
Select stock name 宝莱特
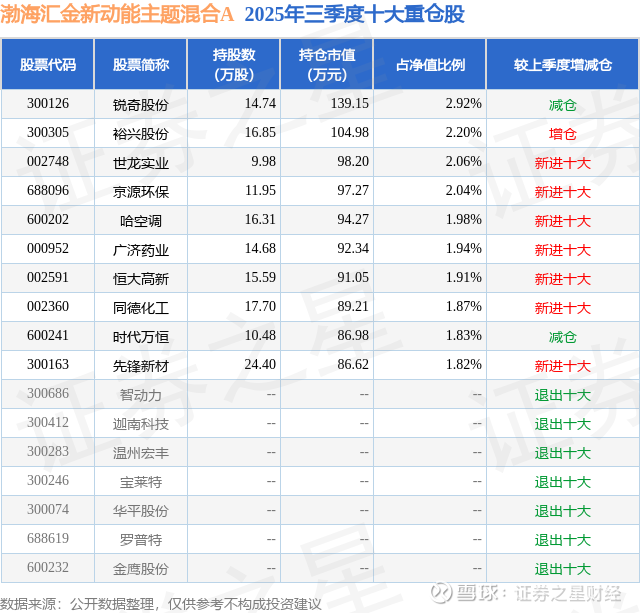click(x=141, y=482)
